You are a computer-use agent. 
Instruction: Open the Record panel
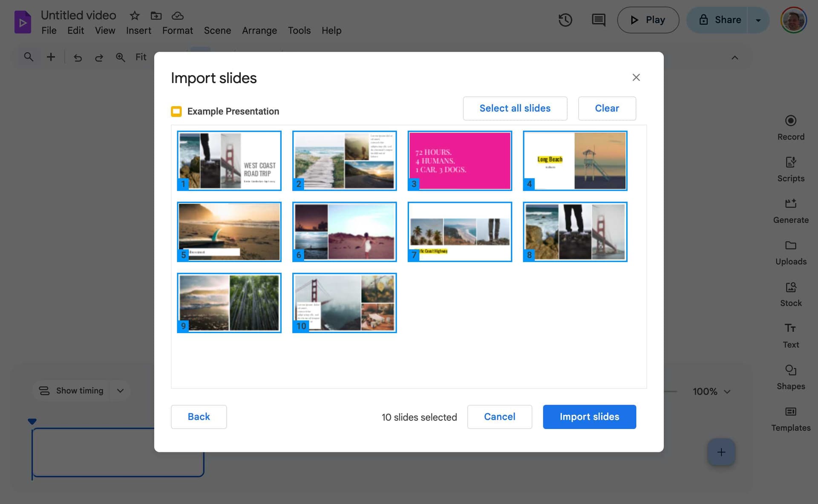click(x=790, y=127)
